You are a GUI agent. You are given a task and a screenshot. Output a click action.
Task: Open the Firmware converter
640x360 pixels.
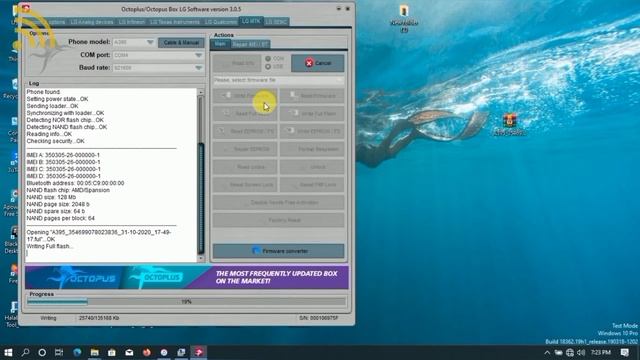click(x=278, y=251)
